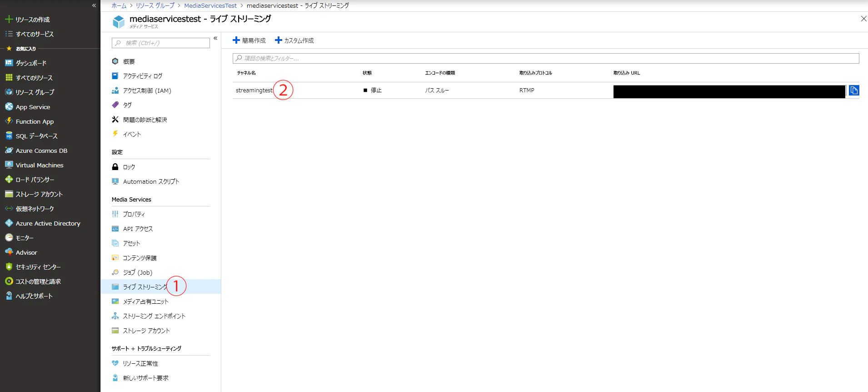Open Azure Cosmos DB icon
The image size is (868, 392).
coord(9,150)
